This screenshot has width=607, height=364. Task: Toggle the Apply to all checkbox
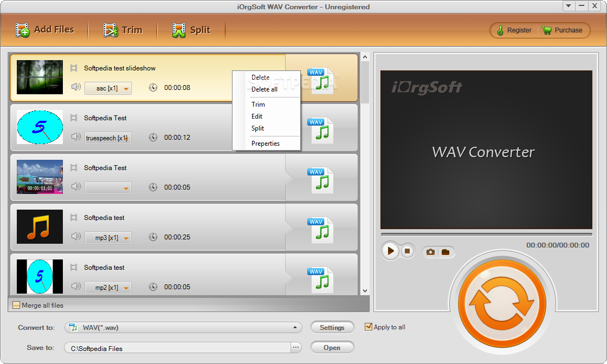click(x=369, y=327)
